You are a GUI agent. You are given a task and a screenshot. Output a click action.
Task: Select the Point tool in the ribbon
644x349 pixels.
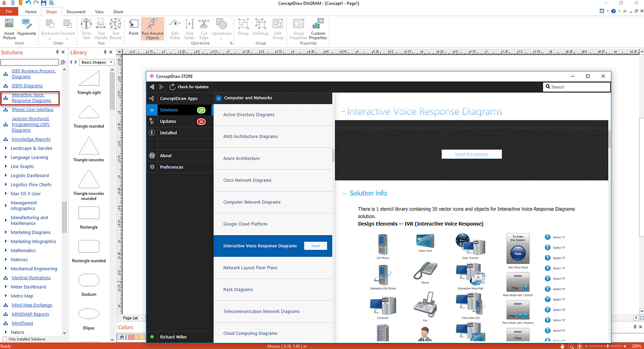point(133,28)
